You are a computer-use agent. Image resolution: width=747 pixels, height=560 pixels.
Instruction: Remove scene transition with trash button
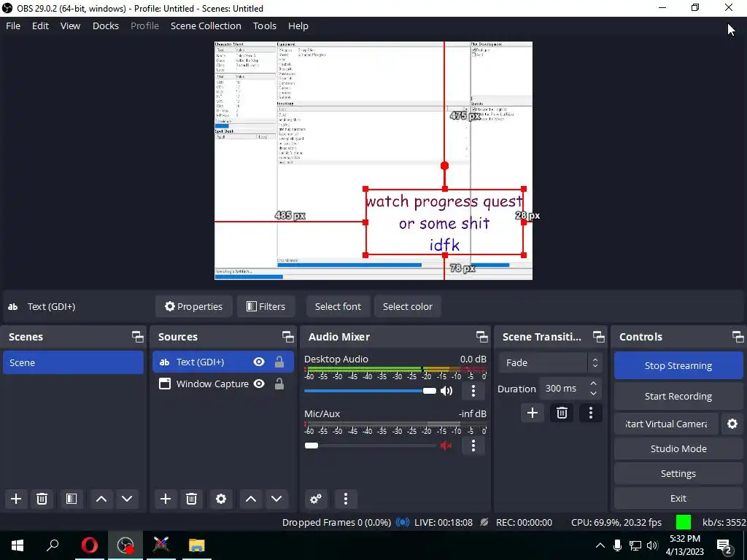pyautogui.click(x=562, y=413)
